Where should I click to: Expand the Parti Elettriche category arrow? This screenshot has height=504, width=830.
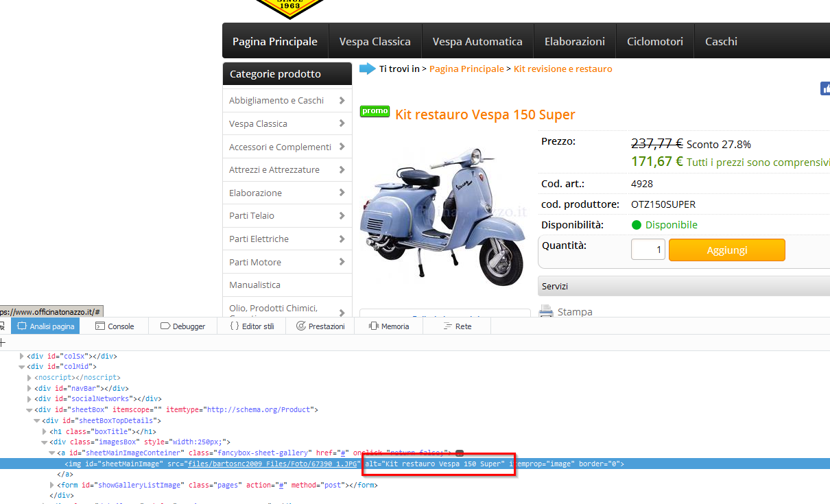[342, 239]
